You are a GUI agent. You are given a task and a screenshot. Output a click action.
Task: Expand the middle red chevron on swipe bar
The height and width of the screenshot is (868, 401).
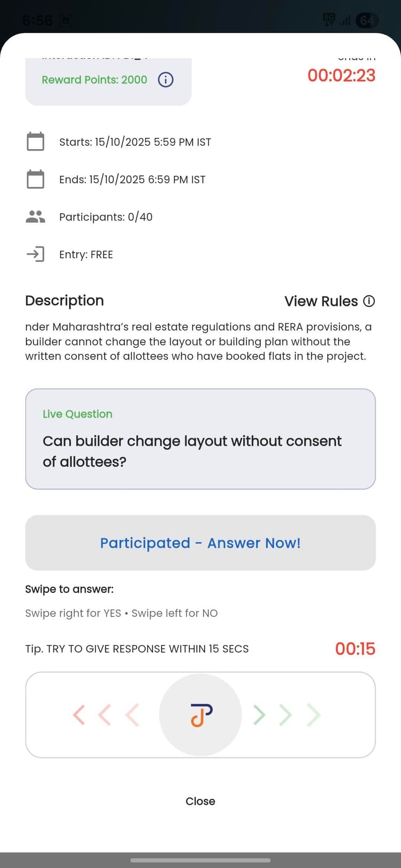pyautogui.click(x=105, y=715)
